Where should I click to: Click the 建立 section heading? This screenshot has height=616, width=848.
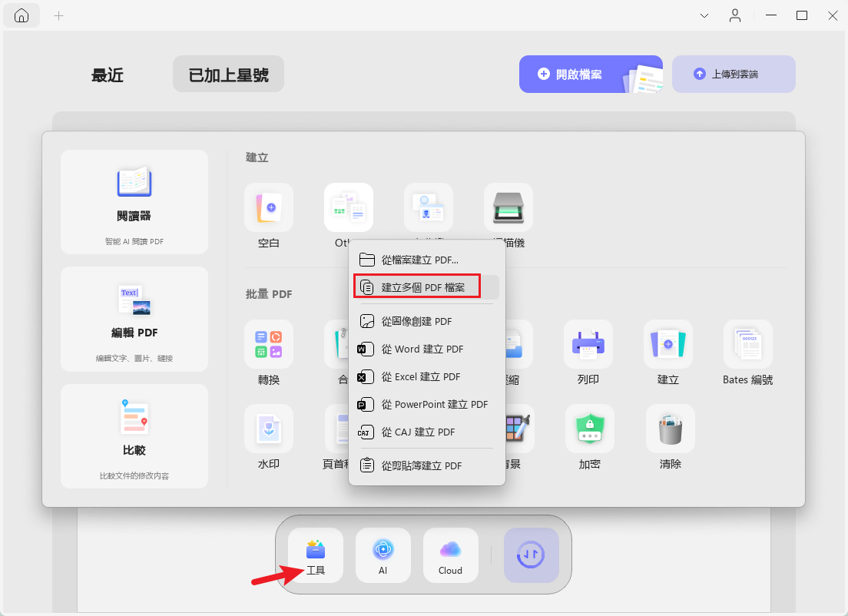(x=257, y=157)
